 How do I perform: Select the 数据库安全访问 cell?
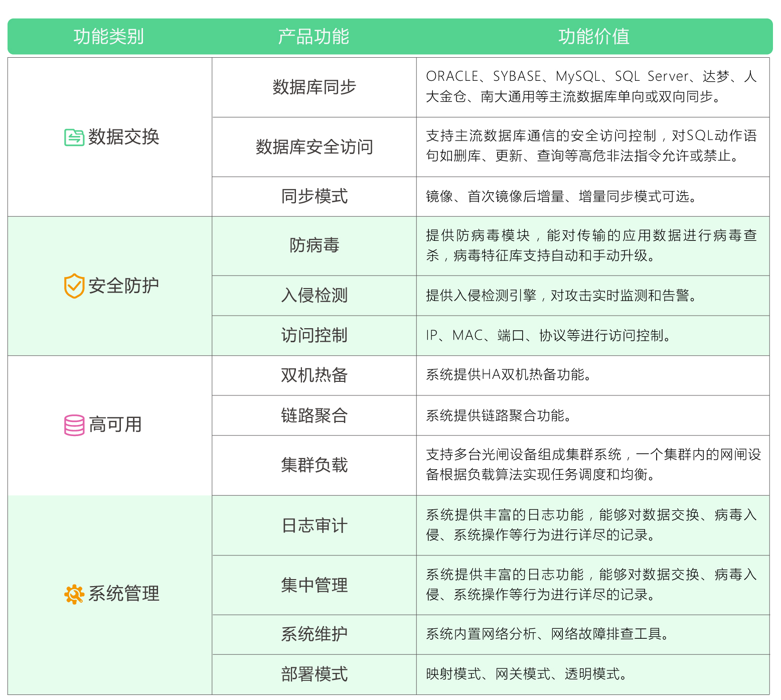click(x=314, y=147)
